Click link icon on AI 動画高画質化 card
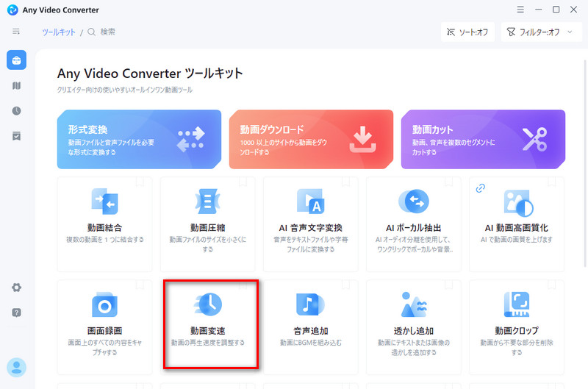 [481, 188]
